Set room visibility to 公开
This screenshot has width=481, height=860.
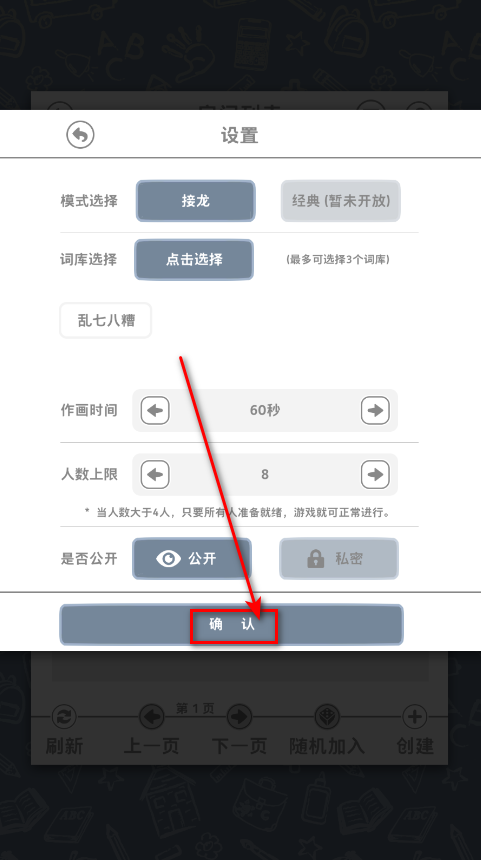point(192,559)
